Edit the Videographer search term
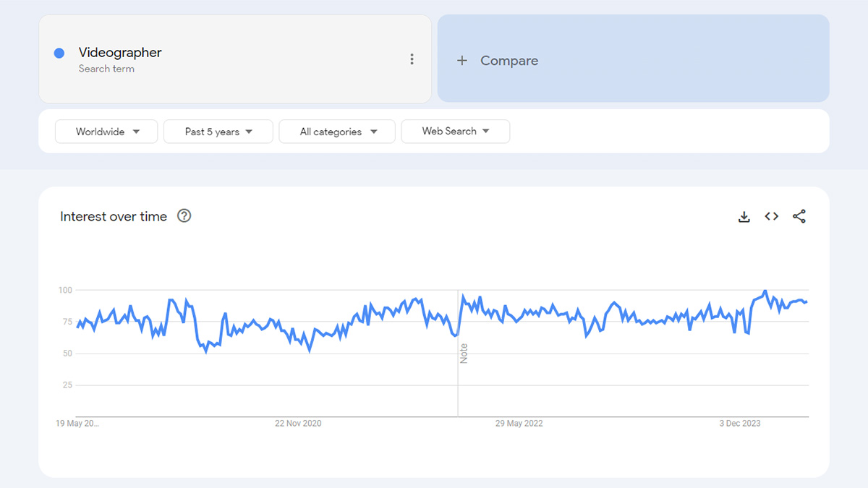Screen dimensions: 868x488 (x=120, y=53)
